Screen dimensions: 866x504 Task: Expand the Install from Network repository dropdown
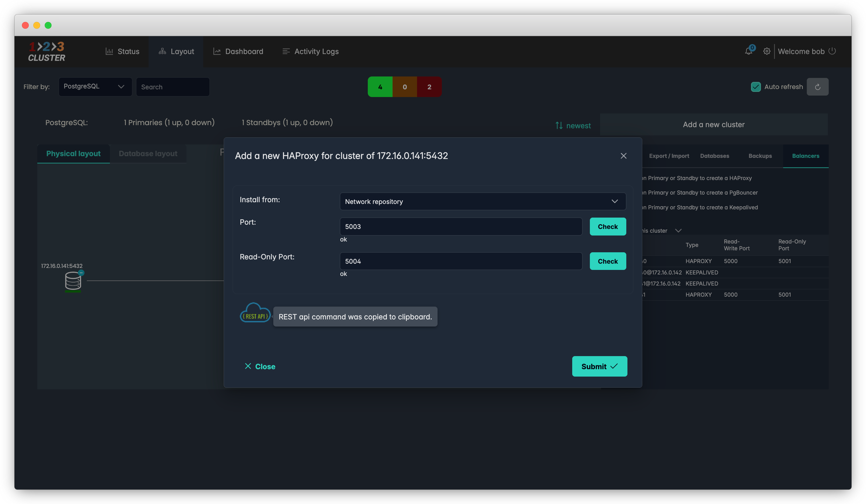483,202
